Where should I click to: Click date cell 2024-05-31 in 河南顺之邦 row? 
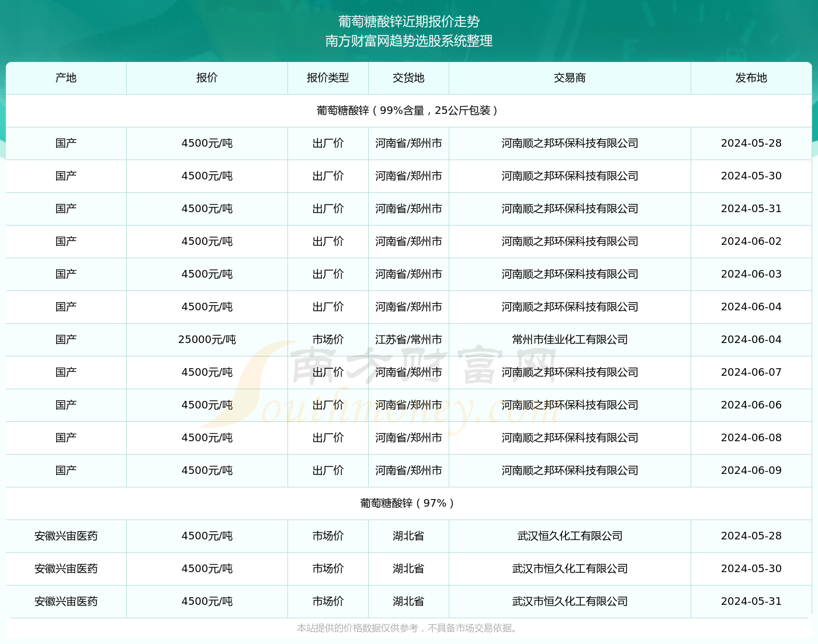[751, 209]
